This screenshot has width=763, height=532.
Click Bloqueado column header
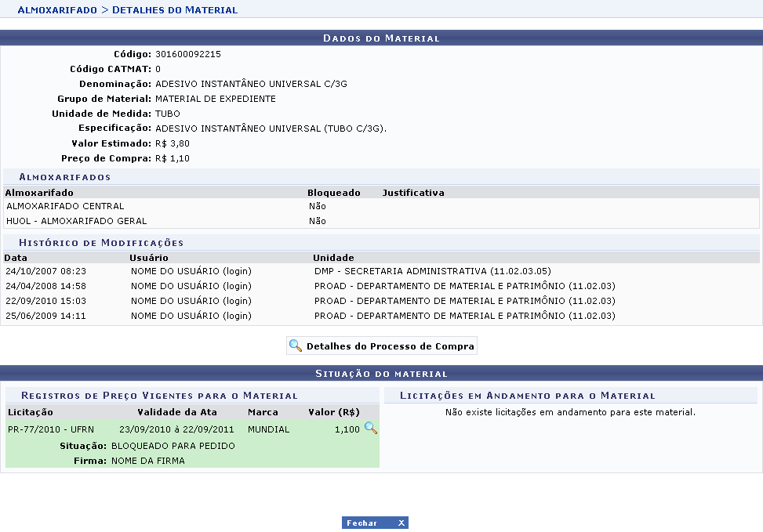pyautogui.click(x=334, y=193)
